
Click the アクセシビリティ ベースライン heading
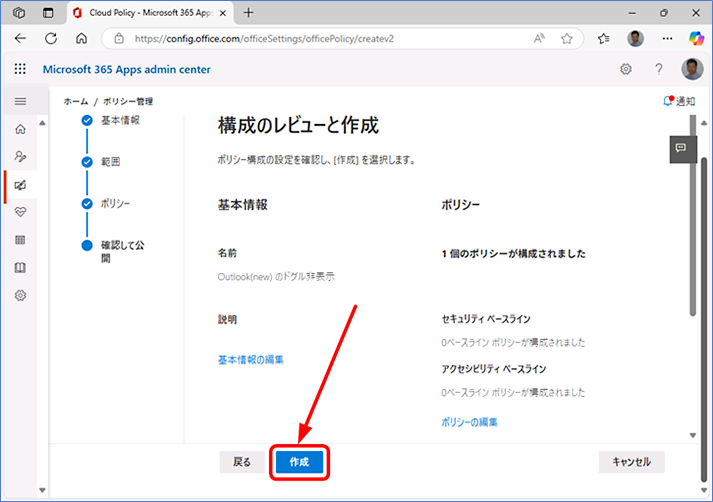(493, 369)
